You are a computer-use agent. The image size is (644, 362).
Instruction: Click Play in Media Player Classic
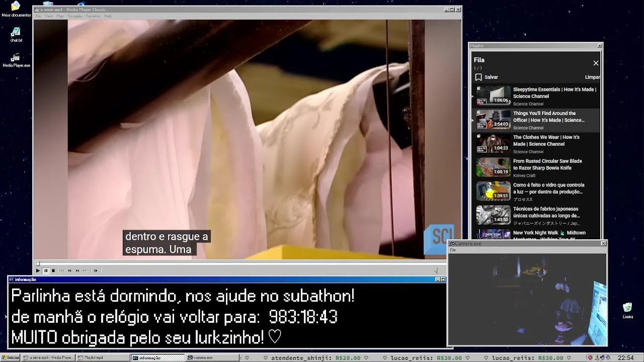[38, 270]
